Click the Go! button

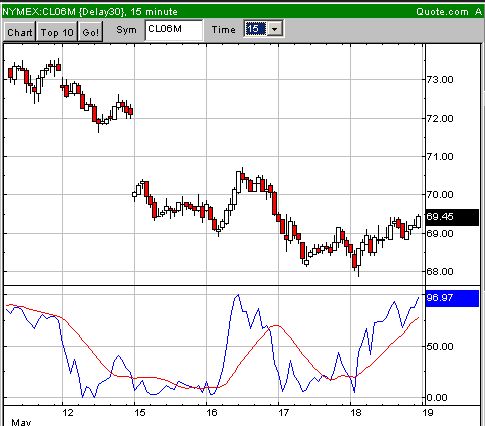point(90,32)
